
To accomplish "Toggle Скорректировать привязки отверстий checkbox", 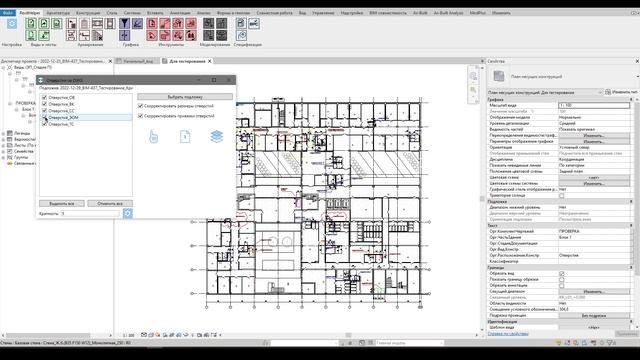I will 140,116.
